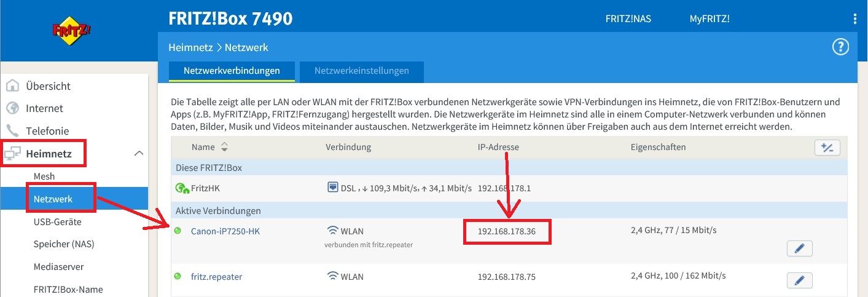Viewport: 868px width, 297px height.
Task: Sort the table by Name column arrows
Action: (224, 147)
